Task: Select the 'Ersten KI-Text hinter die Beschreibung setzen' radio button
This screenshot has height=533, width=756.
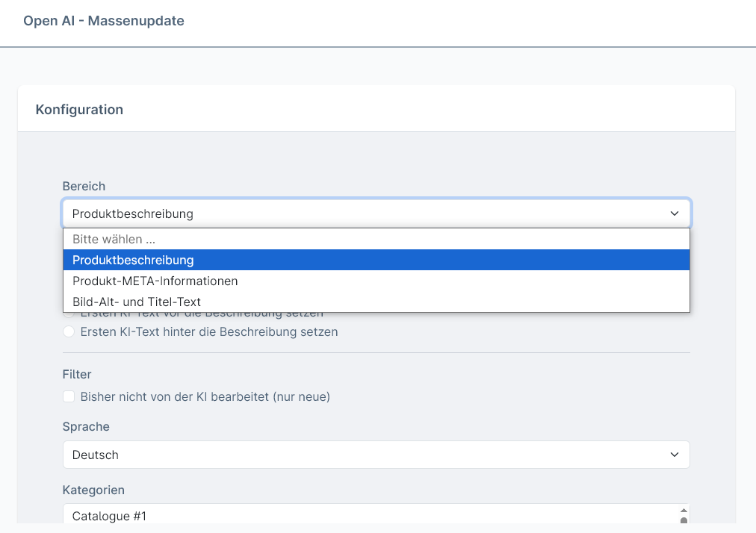Action: tap(69, 331)
